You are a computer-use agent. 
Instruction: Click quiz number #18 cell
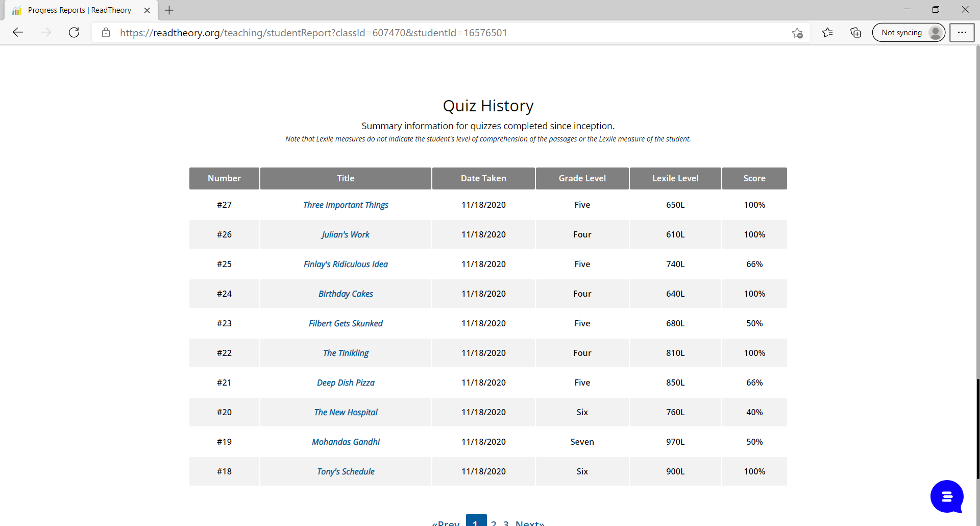click(x=224, y=471)
